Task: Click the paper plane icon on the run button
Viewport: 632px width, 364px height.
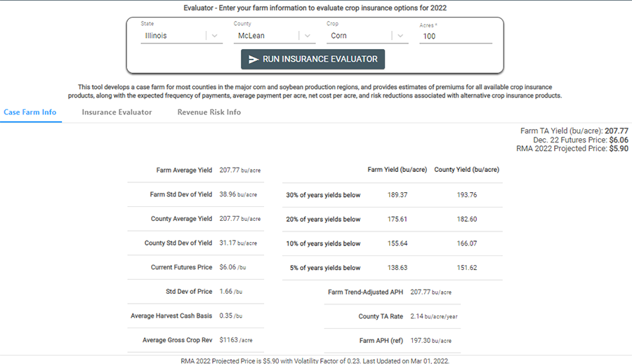Action: pyautogui.click(x=254, y=60)
